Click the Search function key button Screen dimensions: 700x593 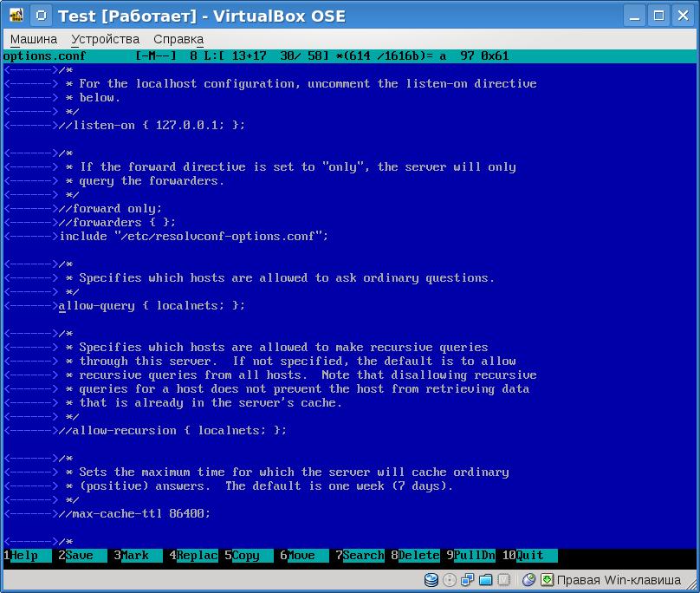click(x=363, y=556)
